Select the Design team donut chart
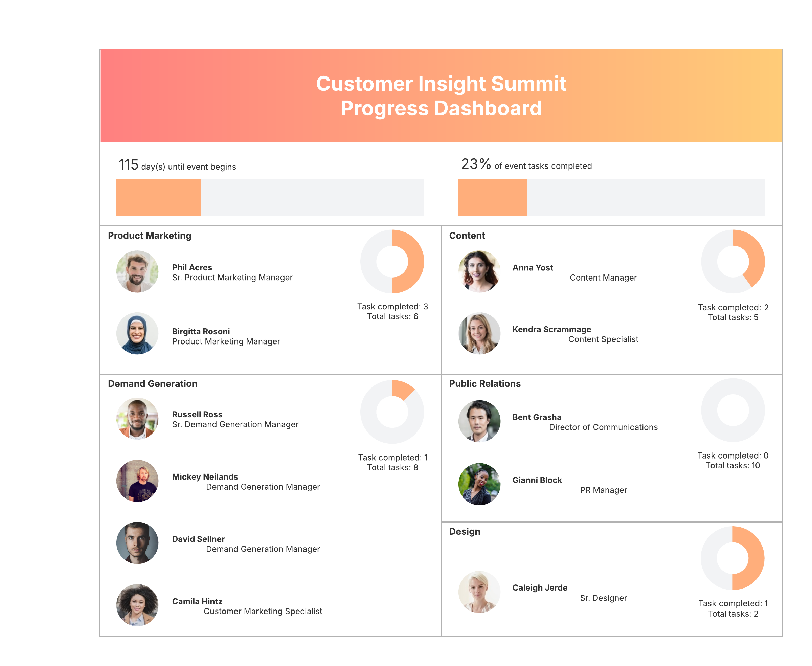 [732, 558]
